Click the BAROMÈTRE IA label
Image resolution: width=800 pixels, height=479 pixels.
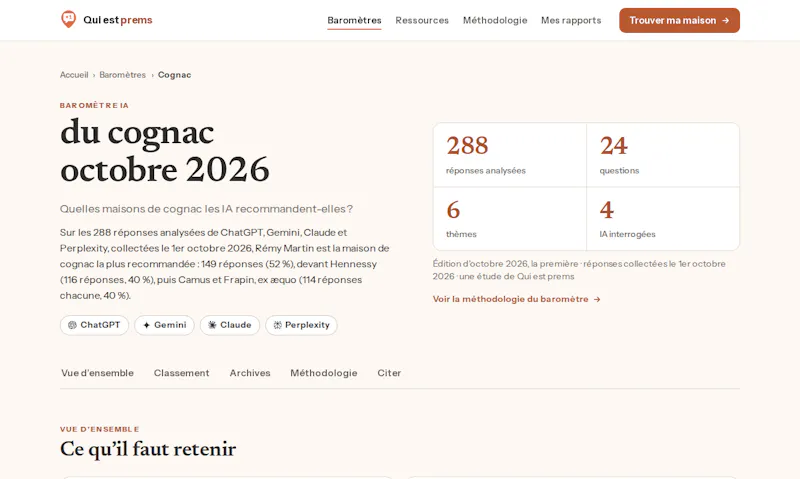(94, 106)
